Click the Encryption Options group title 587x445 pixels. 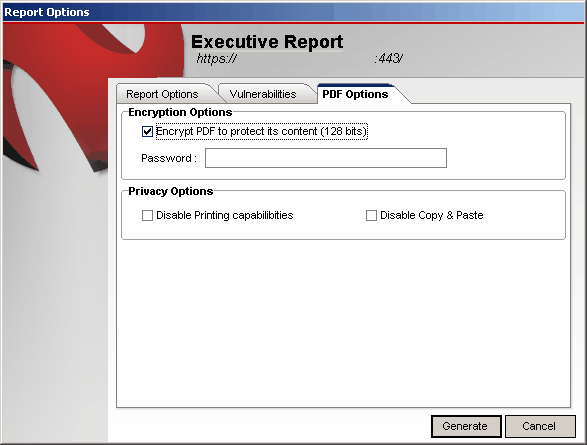180,112
